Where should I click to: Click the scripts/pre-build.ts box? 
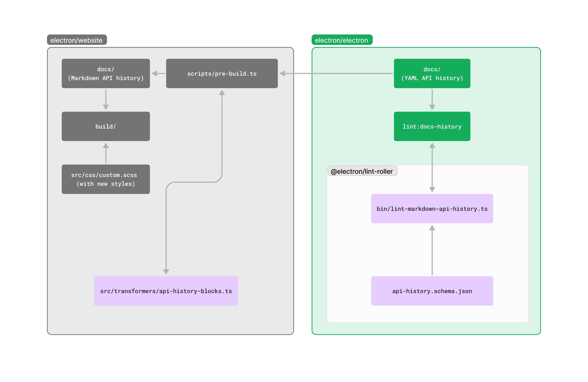(222, 73)
